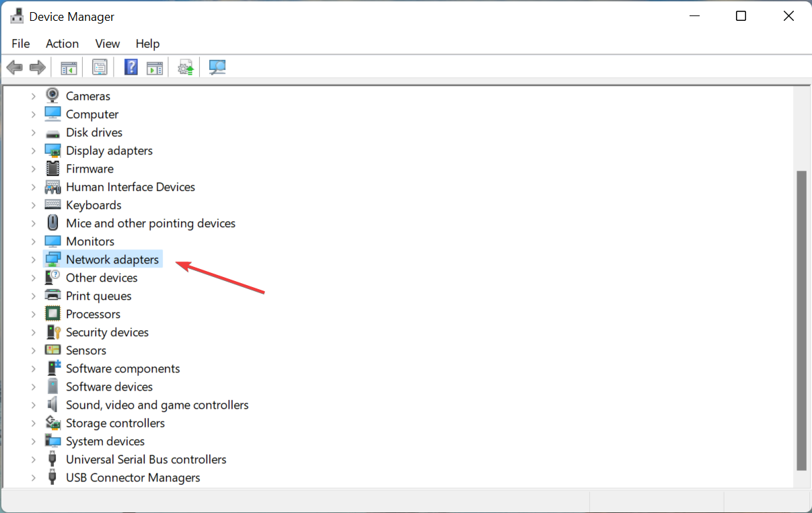Click the Scan for hardware changes icon
812x513 pixels.
[x=217, y=67]
